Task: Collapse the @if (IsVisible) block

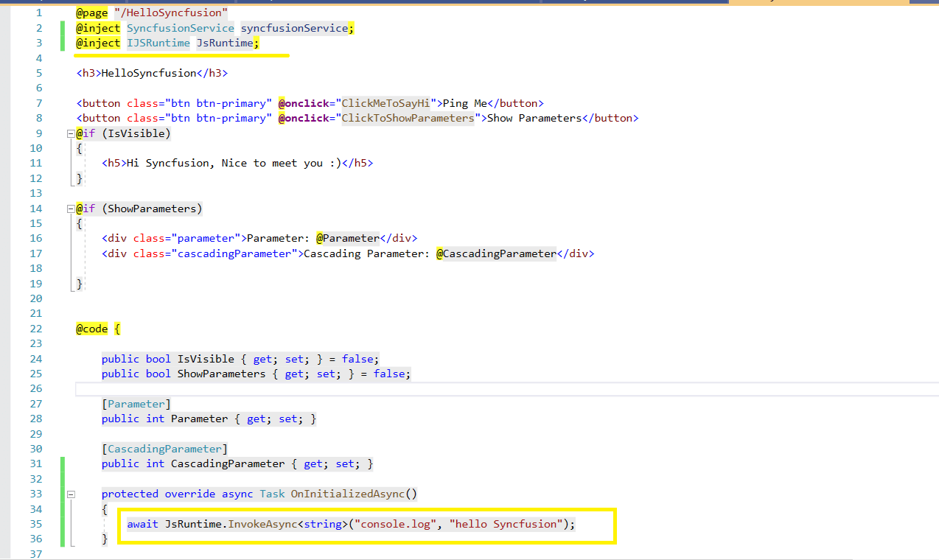Action: pos(71,133)
